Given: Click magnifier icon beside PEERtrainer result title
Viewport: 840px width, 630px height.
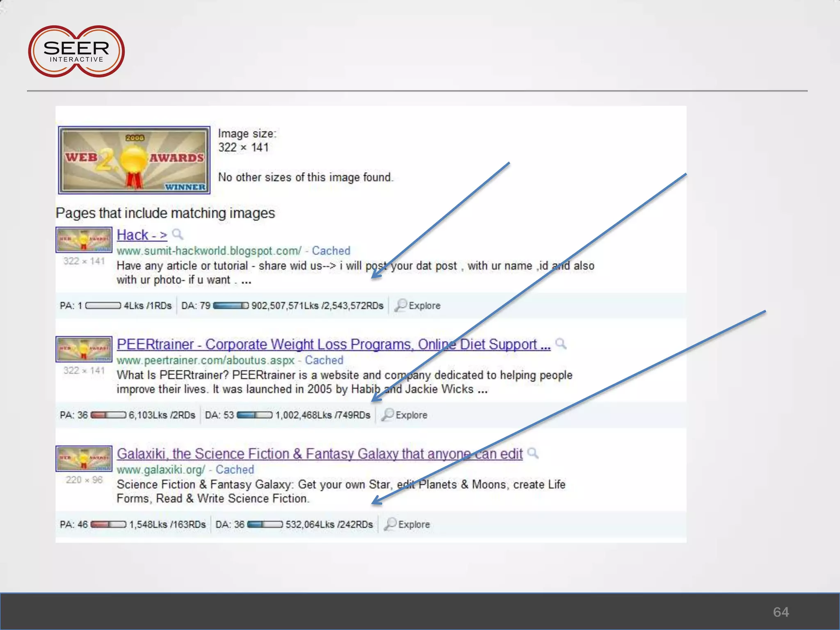Looking at the screenshot, I should tap(561, 344).
